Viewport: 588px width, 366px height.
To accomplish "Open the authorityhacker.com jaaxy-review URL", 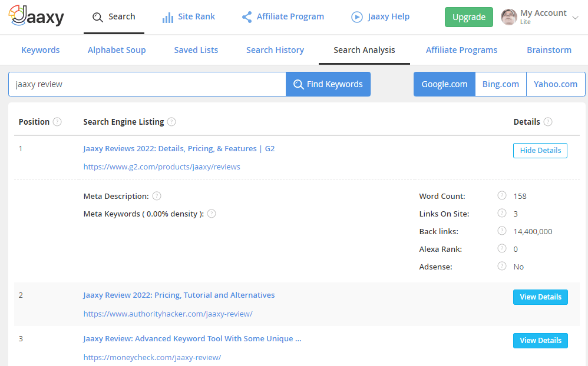I will (x=168, y=314).
